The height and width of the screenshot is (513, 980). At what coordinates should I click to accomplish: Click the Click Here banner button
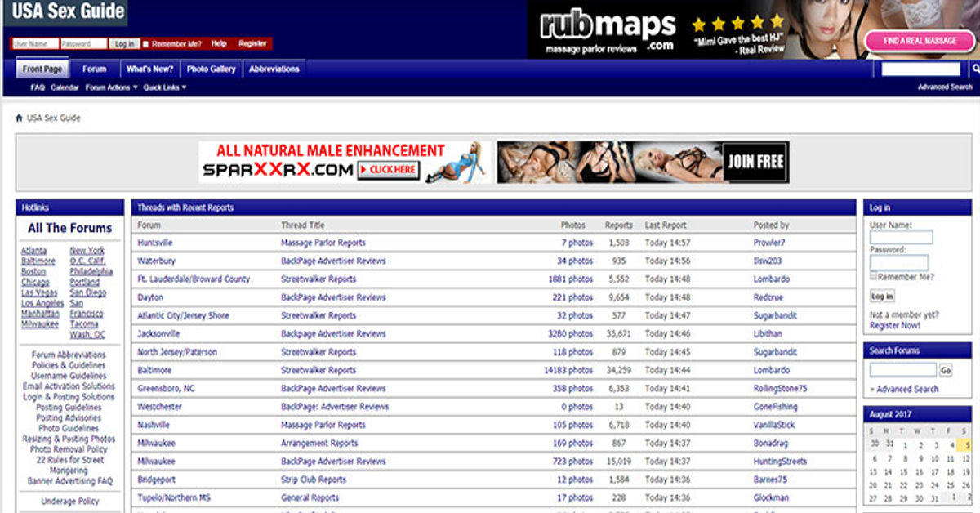[x=389, y=170]
